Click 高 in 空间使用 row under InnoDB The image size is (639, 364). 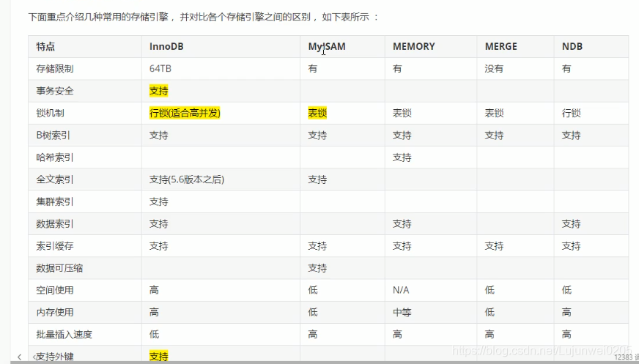(154, 290)
